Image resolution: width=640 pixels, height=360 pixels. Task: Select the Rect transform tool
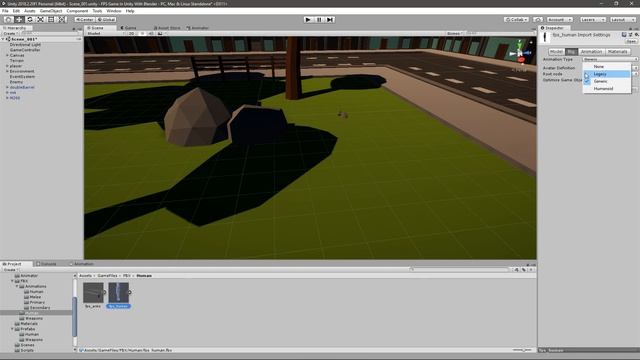(x=51, y=19)
